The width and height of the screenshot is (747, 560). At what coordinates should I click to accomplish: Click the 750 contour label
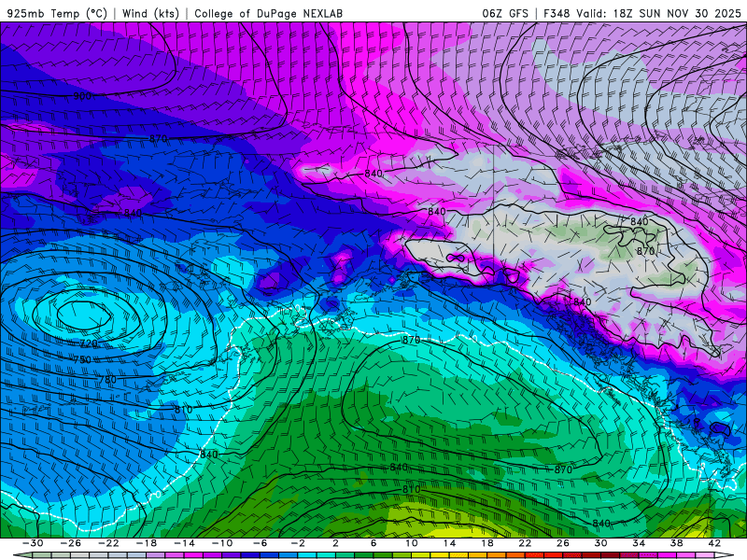click(82, 360)
